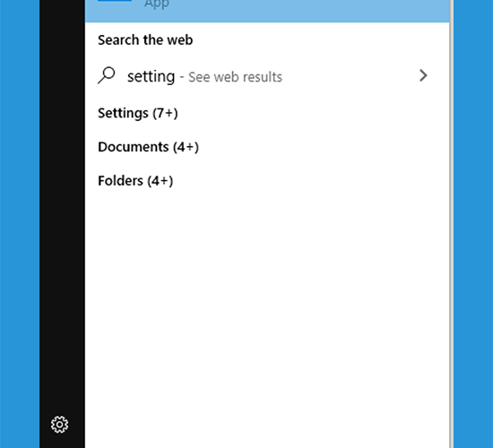Select the highlighted App best match result
The image size is (493, 448).
(267, 11)
